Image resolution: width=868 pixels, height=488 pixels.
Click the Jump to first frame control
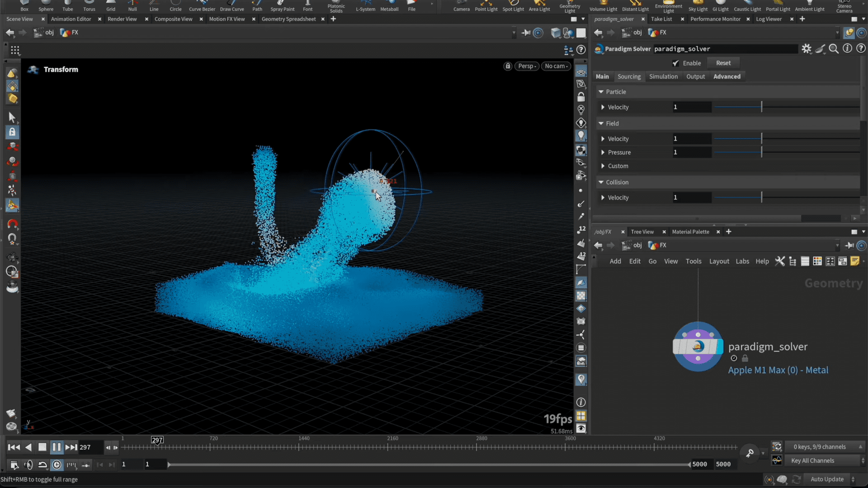[14, 447]
